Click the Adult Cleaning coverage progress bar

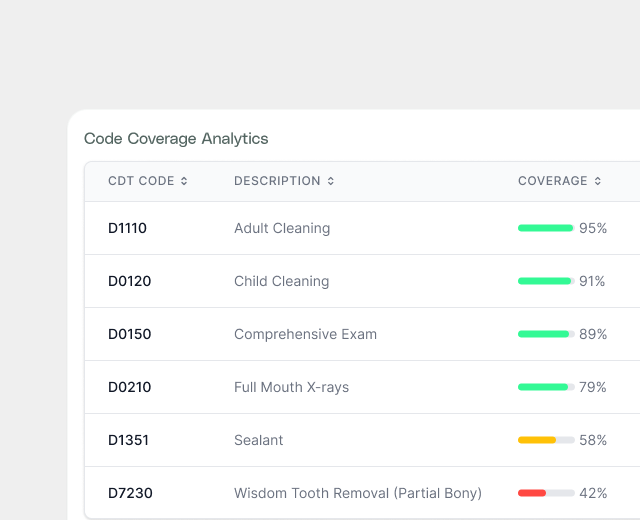point(546,228)
